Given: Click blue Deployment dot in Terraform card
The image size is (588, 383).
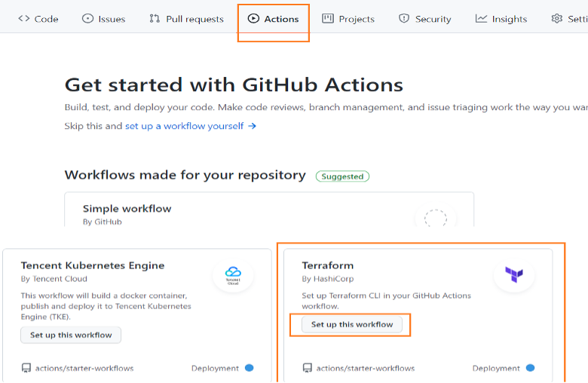Looking at the screenshot, I should pyautogui.click(x=530, y=368).
